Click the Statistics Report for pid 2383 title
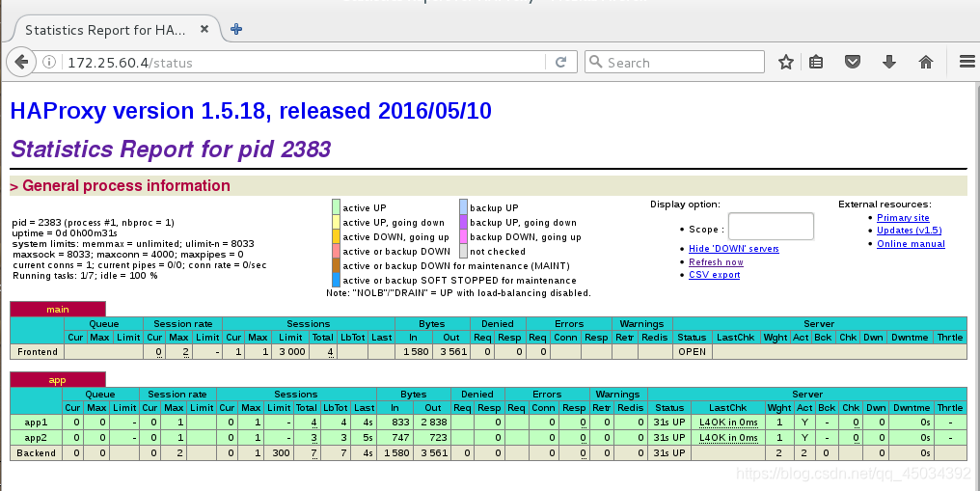 click(172, 150)
